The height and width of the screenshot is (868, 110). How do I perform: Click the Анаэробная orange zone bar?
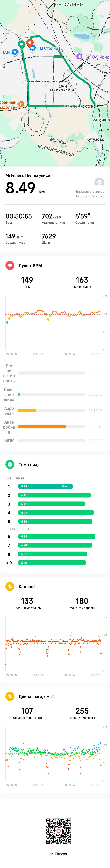[x=42, y=427]
